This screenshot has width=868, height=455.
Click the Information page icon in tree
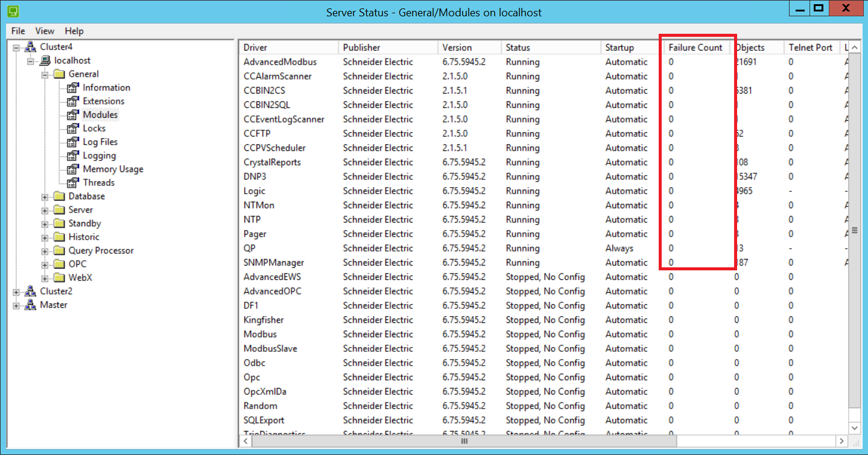pos(73,87)
